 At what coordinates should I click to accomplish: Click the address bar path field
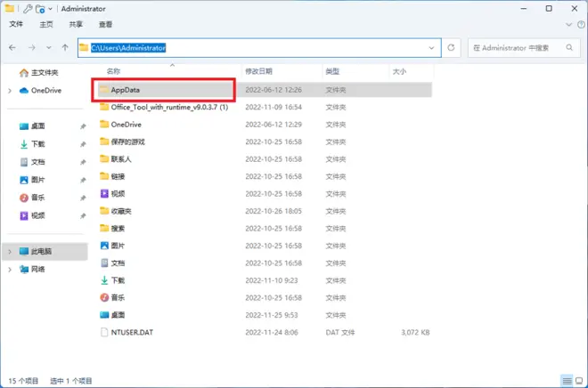(x=258, y=47)
